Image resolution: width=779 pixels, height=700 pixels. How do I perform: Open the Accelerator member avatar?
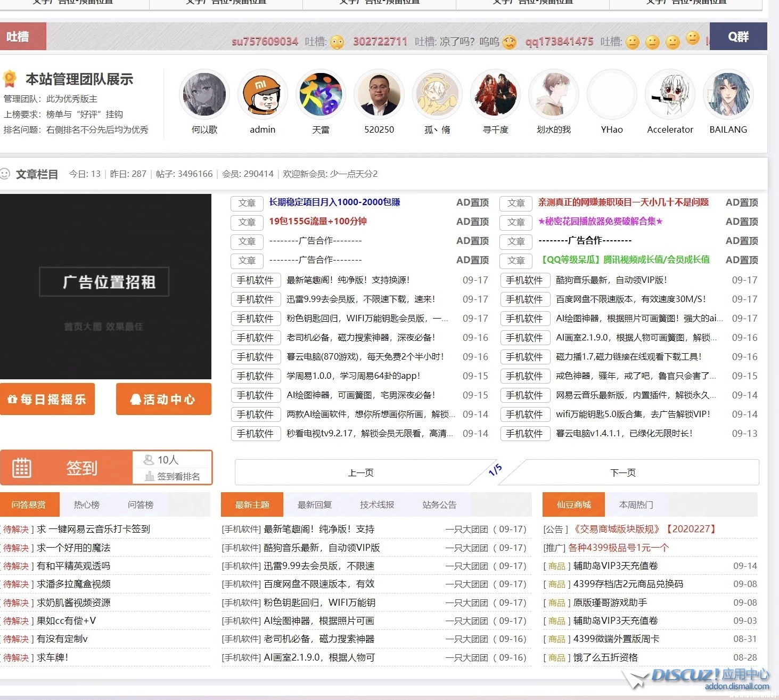pos(670,95)
